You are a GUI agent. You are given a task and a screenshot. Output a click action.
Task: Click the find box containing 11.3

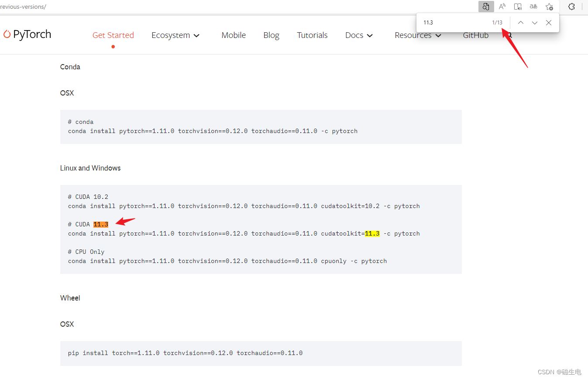[x=454, y=23]
